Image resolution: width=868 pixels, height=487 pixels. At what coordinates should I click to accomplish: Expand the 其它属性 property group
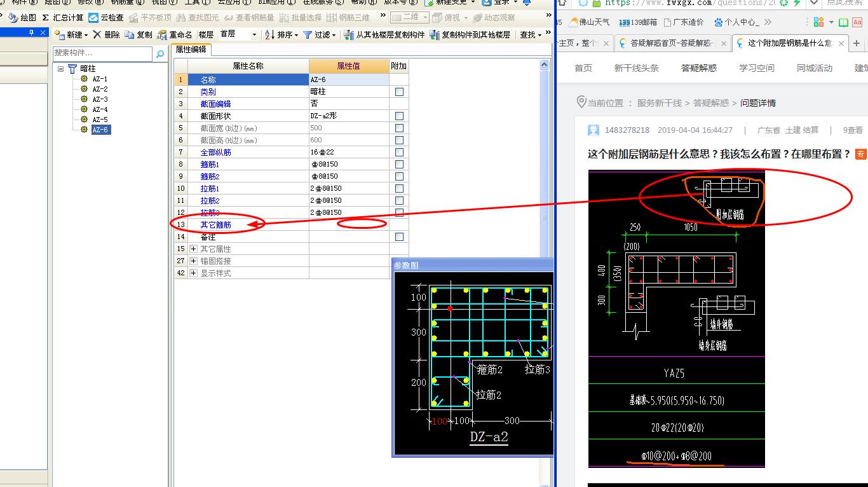pos(194,249)
